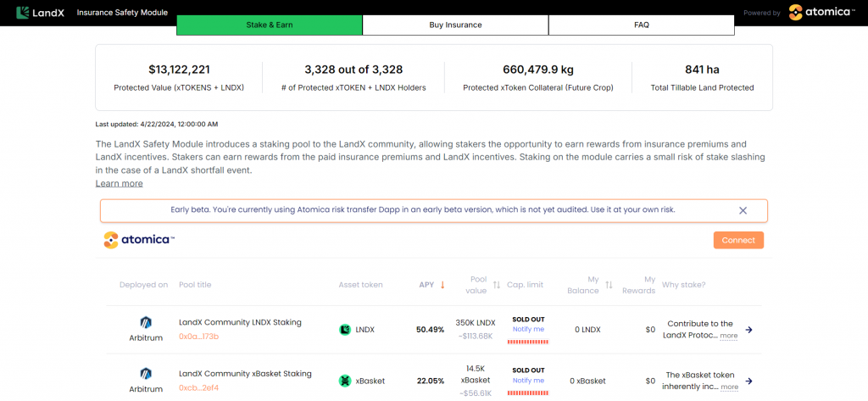Click Notify me for the xBasket pool
868x401 pixels.
pyautogui.click(x=528, y=381)
